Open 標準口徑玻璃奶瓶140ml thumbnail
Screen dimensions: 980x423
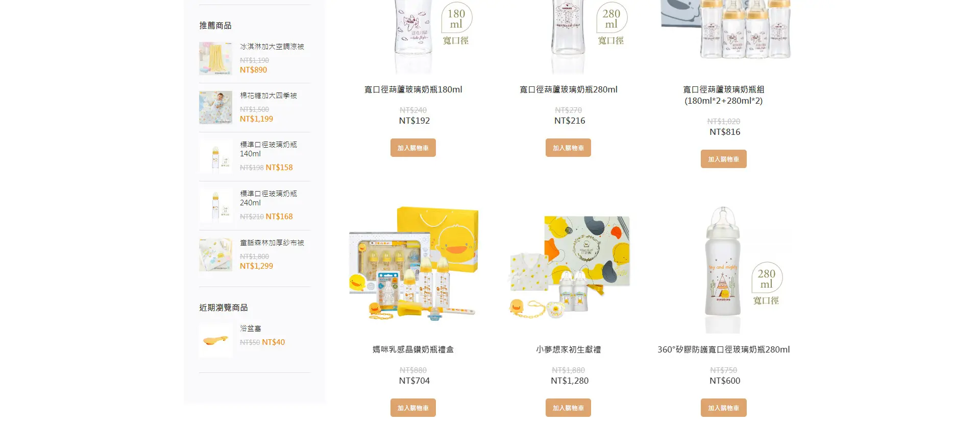tap(215, 156)
